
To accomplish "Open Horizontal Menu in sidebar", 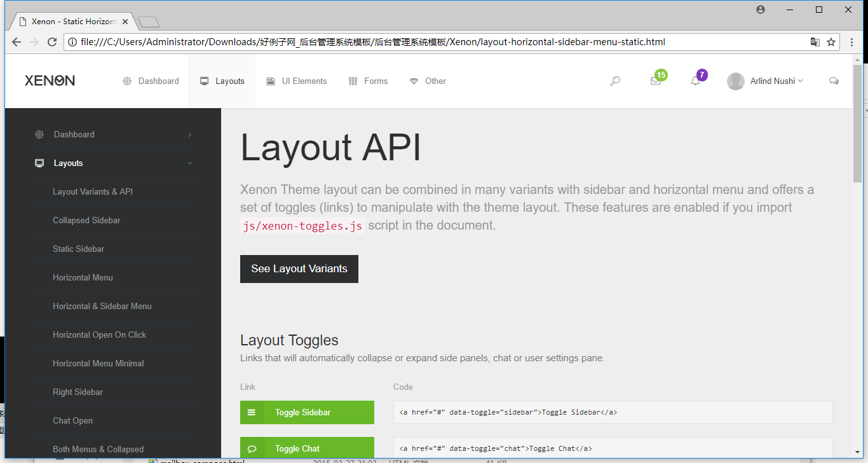I will coord(83,278).
